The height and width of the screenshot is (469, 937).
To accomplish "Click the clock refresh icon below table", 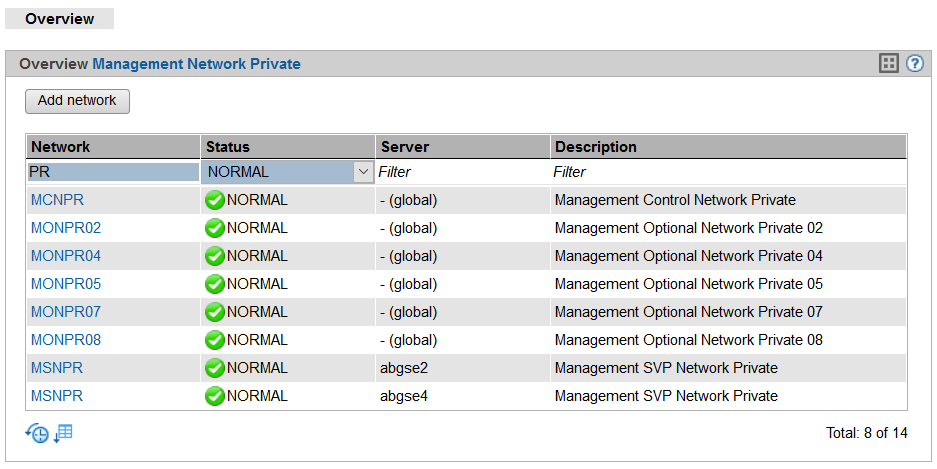I will pos(37,433).
